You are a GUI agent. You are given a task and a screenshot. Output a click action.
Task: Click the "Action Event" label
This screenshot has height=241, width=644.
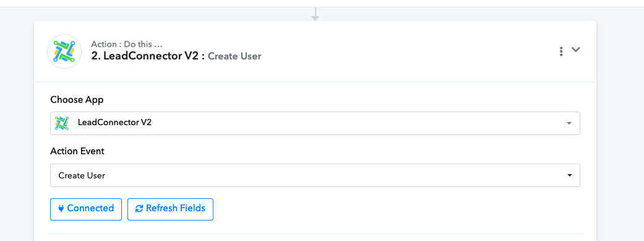[x=77, y=151]
